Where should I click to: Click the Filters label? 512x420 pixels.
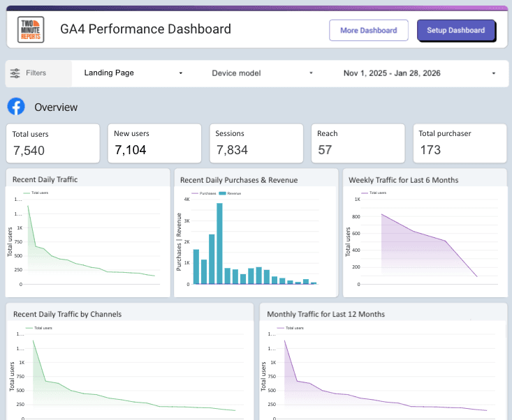coord(36,73)
